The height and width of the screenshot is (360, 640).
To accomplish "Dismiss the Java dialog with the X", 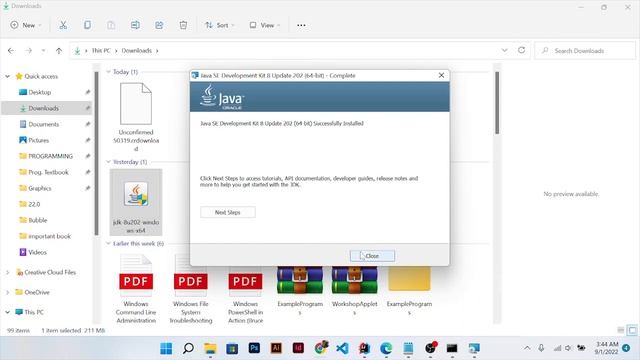I will coord(441,76).
